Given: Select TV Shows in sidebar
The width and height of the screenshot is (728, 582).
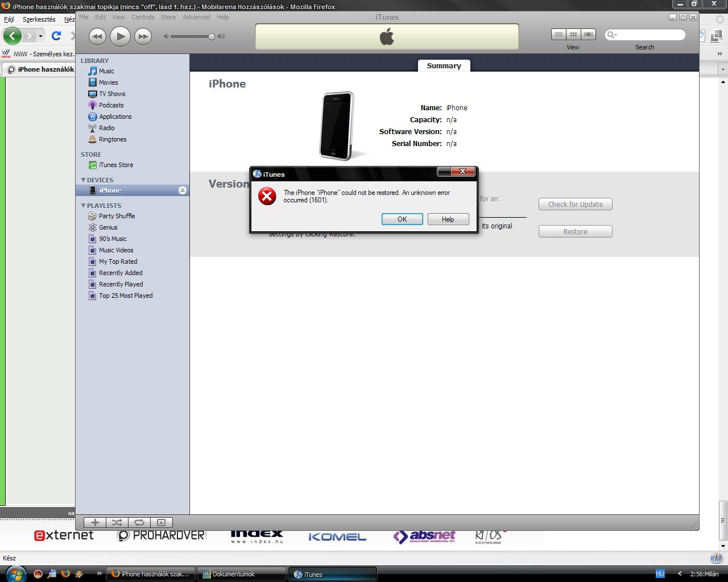Looking at the screenshot, I should [111, 94].
